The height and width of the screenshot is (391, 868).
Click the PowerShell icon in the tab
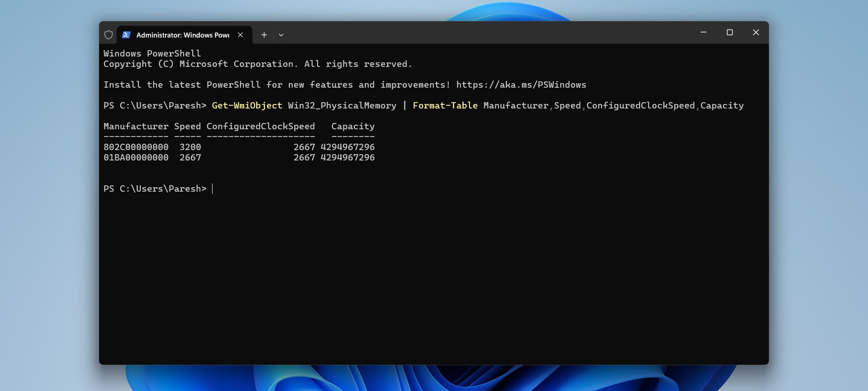tap(127, 35)
